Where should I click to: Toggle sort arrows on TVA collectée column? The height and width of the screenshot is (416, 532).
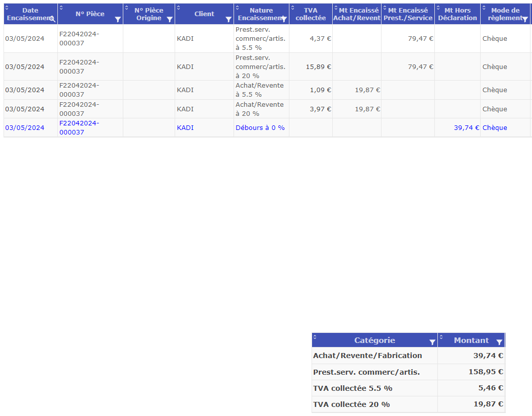click(x=293, y=8)
